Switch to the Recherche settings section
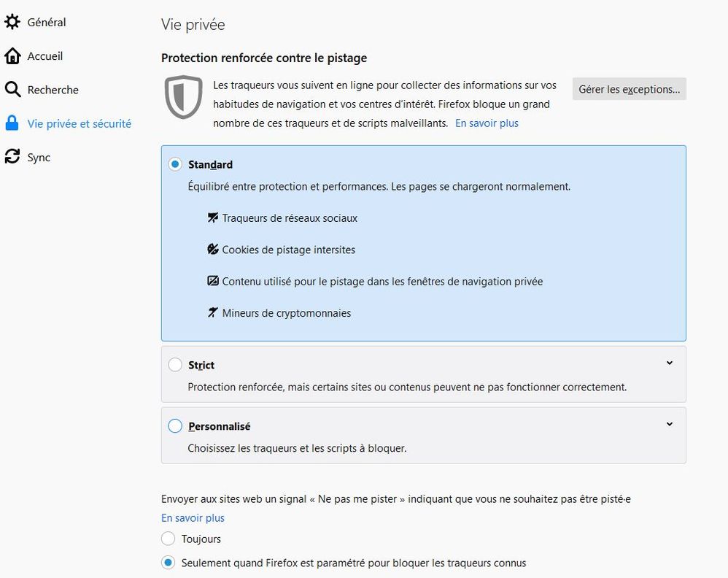Viewport: 728px width, 578px height. (53, 89)
